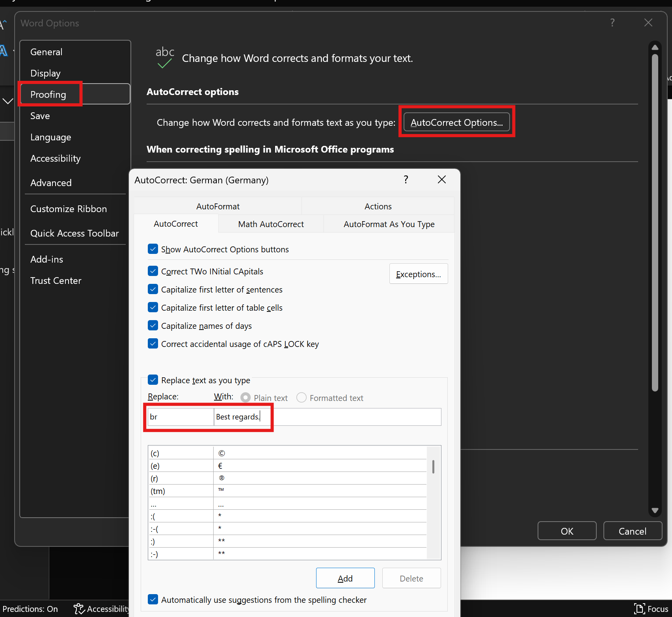Open Accessibility options category
This screenshot has height=617, width=672.
coord(75,158)
